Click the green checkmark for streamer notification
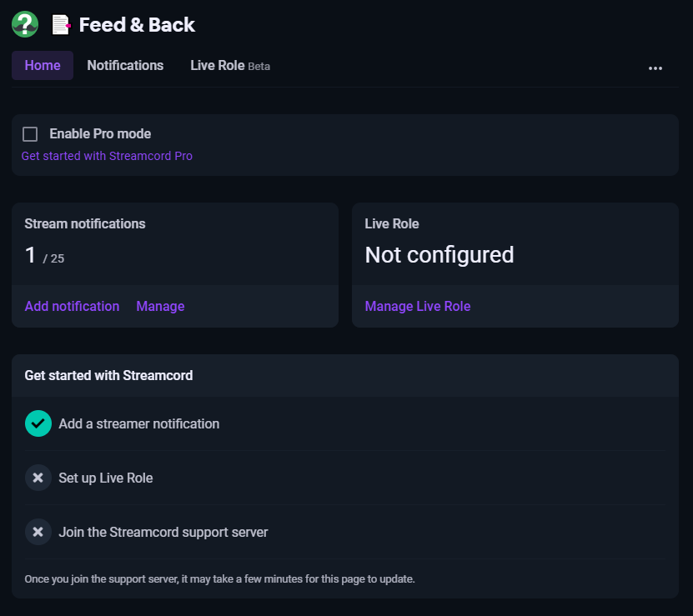The image size is (693, 616). [x=38, y=423]
